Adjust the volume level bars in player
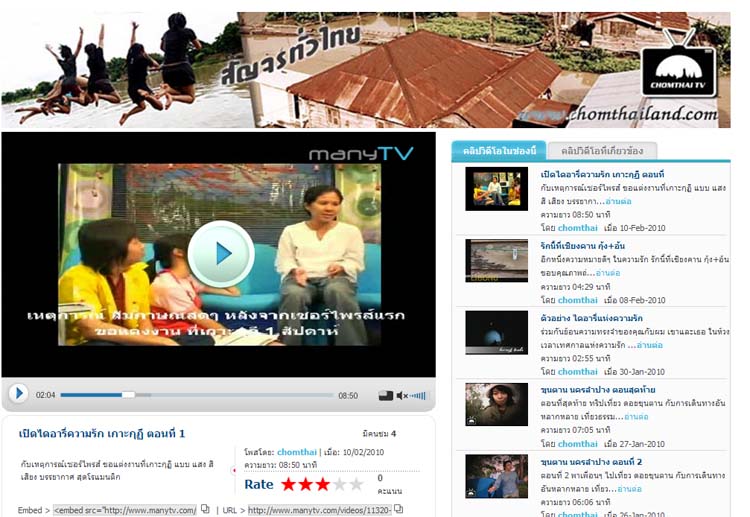Screen dimensions: 750x517 click(x=418, y=396)
